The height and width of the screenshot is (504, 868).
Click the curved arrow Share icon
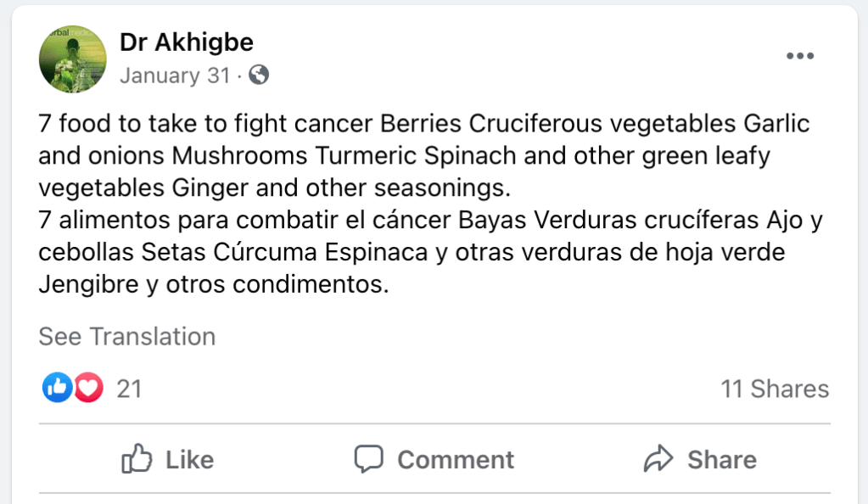tap(658, 460)
